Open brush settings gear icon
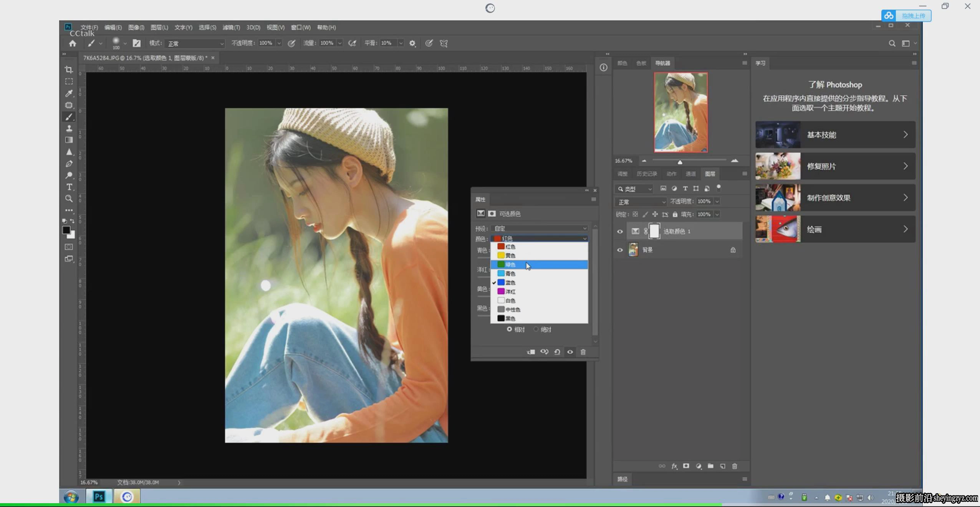980x507 pixels. [x=412, y=43]
